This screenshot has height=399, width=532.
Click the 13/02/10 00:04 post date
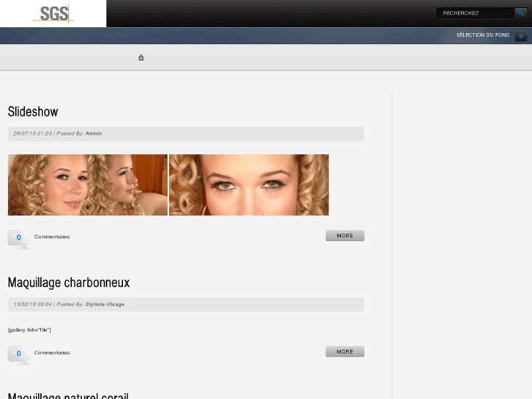click(33, 305)
